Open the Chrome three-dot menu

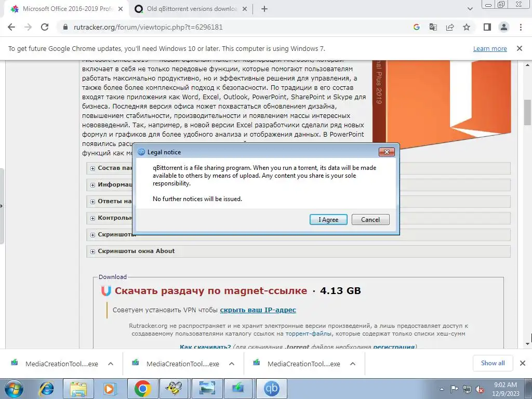[521, 27]
